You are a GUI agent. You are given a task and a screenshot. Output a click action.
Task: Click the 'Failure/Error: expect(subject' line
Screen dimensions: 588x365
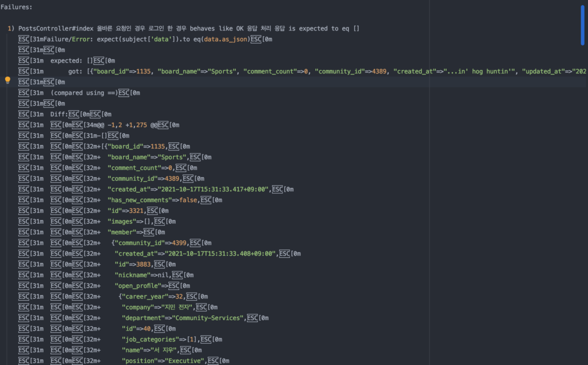(145, 40)
